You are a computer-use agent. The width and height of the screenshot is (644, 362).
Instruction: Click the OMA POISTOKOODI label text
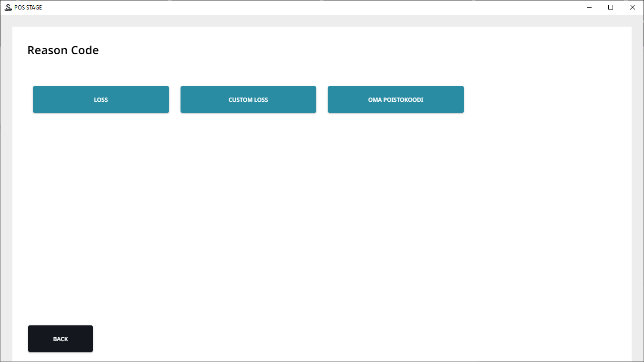395,100
